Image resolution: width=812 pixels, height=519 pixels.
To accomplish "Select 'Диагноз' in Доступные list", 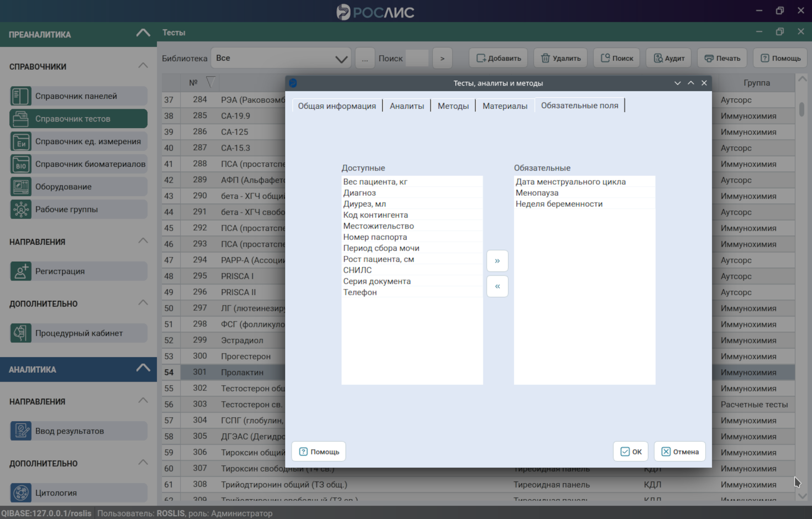I will 412,193.
